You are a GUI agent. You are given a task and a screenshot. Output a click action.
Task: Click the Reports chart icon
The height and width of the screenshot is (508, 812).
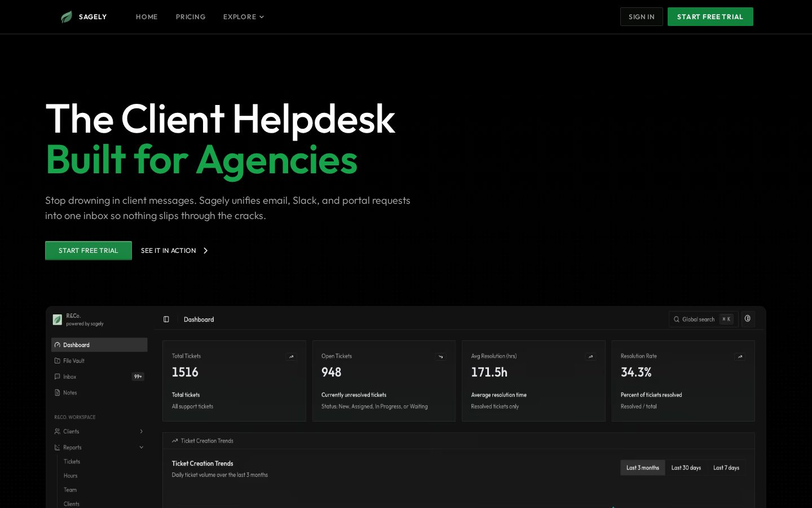pos(58,447)
